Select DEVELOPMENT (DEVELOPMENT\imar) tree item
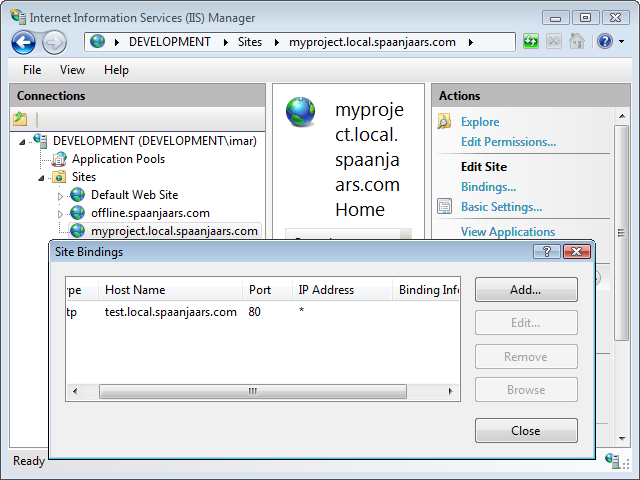The height and width of the screenshot is (480, 640). [155, 141]
